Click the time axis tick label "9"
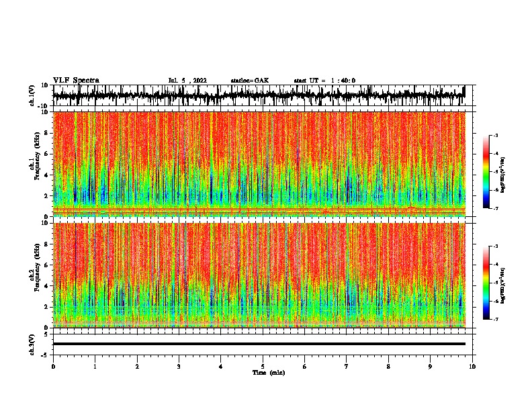Viewport: 532px width, 411px height. tap(430, 367)
